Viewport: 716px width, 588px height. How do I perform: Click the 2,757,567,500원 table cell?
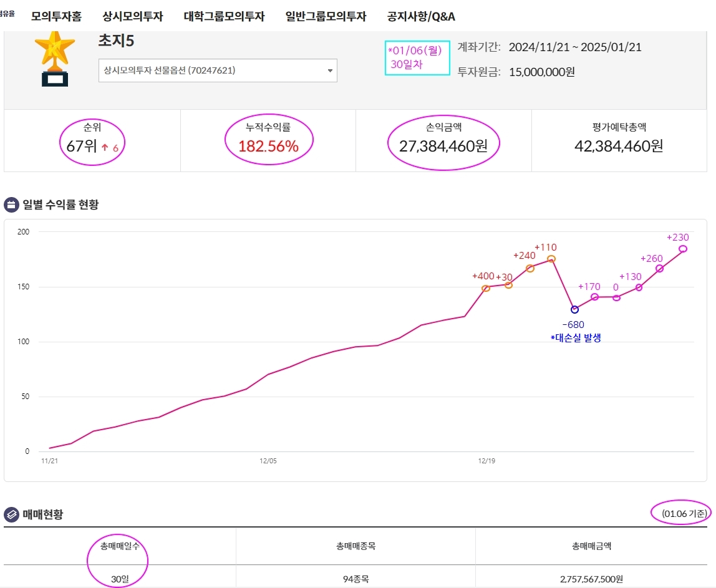(591, 579)
